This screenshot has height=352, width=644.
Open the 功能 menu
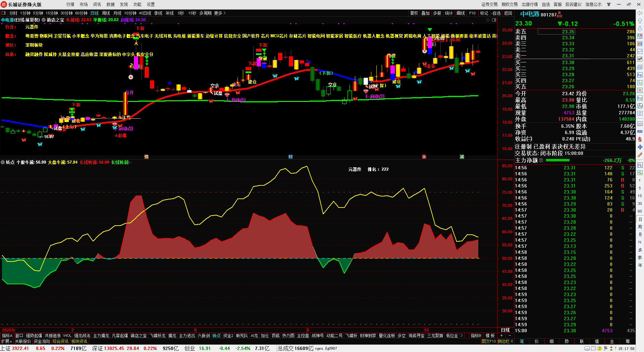(138, 4)
